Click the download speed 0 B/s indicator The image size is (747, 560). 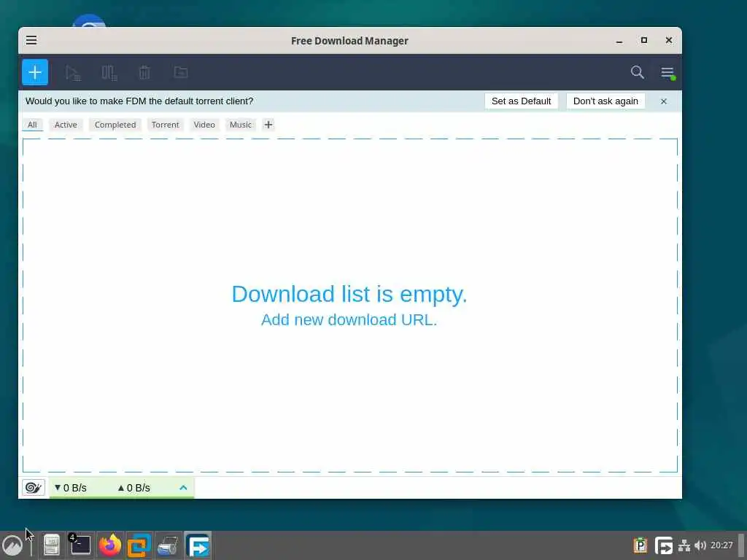(71, 488)
